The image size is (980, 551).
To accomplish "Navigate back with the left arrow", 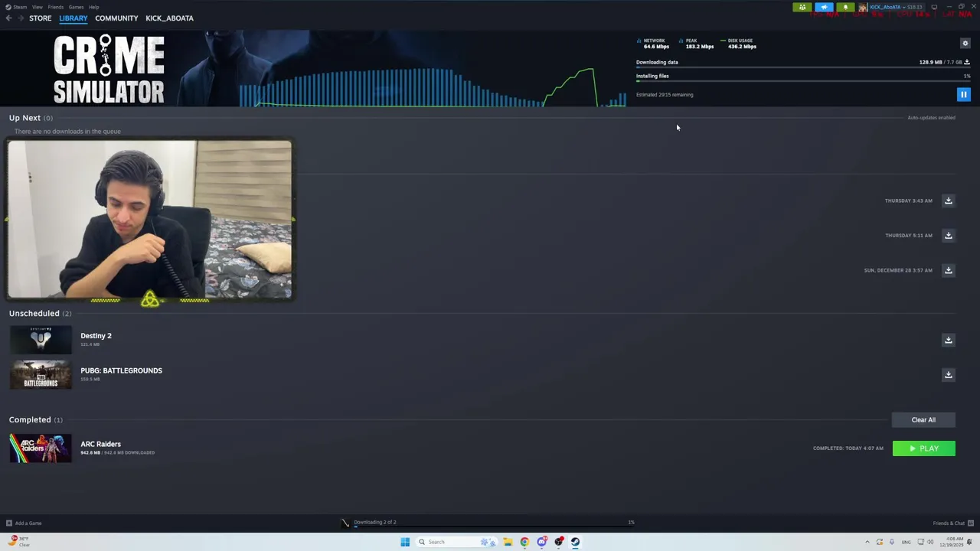I will (x=8, y=18).
